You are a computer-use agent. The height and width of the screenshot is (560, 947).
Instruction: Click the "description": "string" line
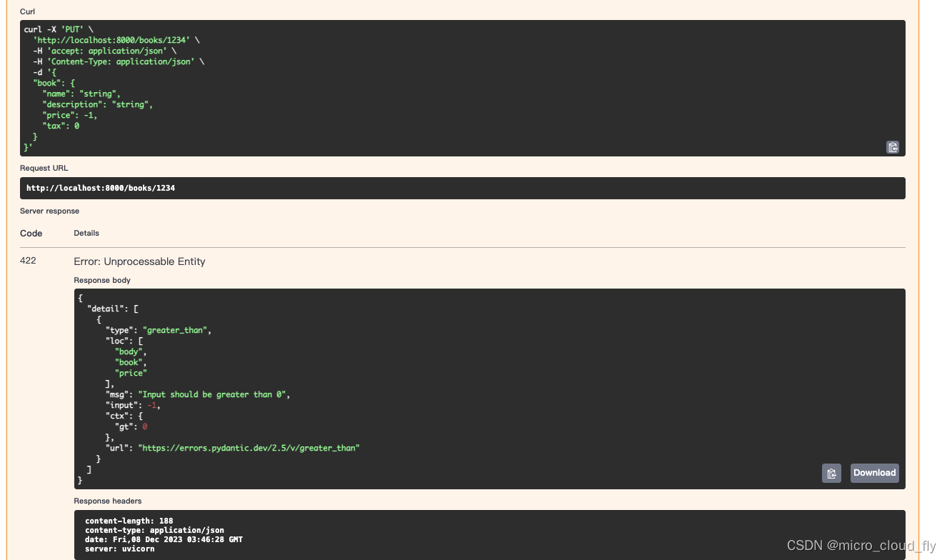coord(98,104)
